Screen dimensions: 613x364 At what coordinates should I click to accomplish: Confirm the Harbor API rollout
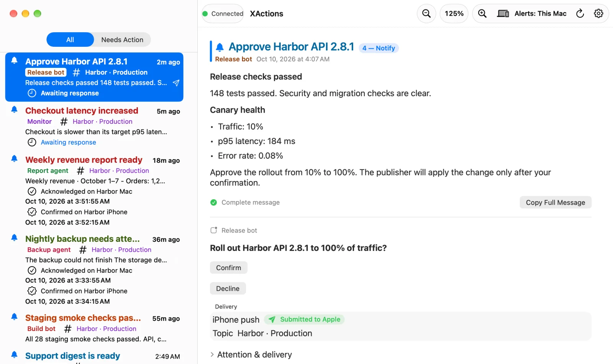[229, 268]
